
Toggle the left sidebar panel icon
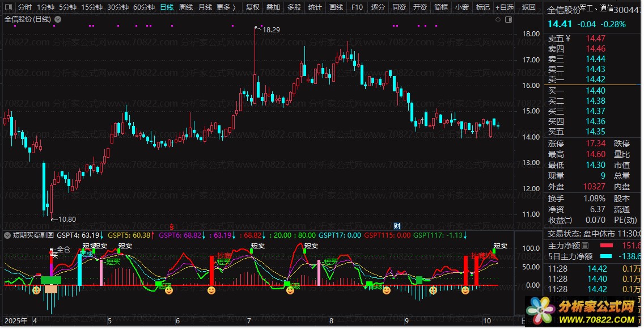pos(9,7)
